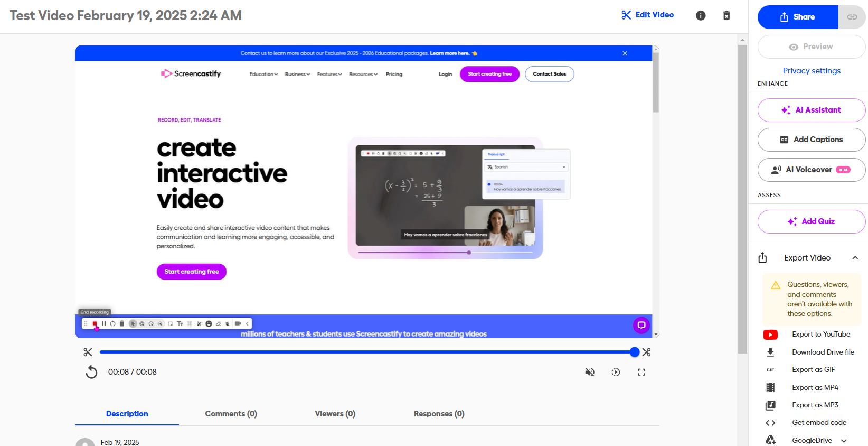
Task: Choose Export as MP3
Action: pos(815,405)
